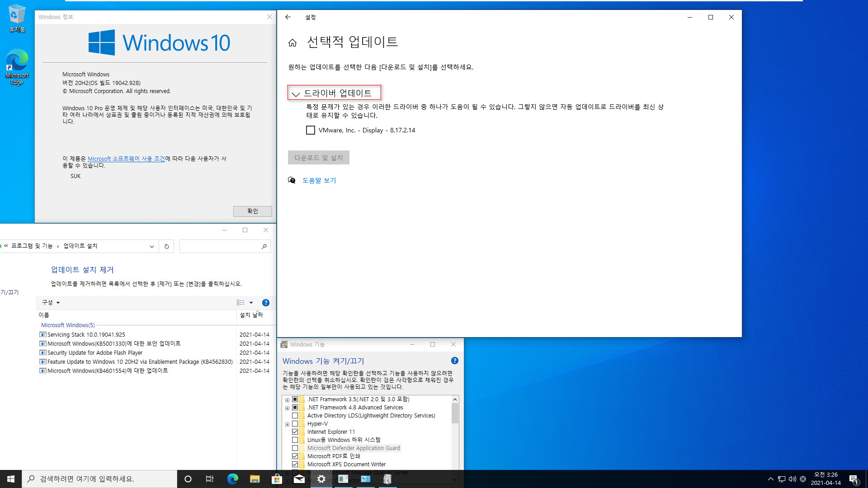Click the help chat icon in Settings
Image resolution: width=868 pixels, height=488 pixels.
pyautogui.click(x=292, y=180)
